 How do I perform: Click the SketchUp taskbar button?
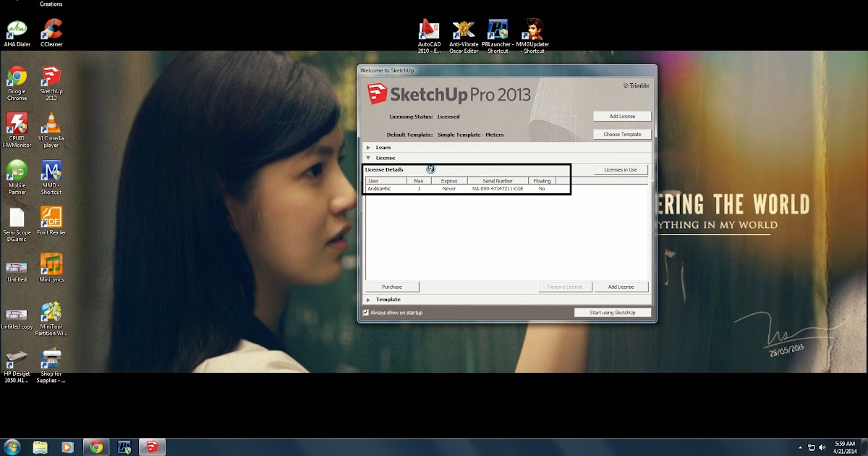click(152, 447)
